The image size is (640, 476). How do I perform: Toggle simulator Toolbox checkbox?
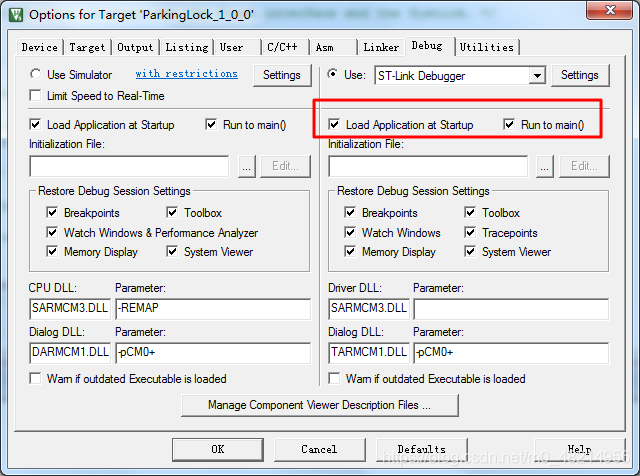click(172, 212)
